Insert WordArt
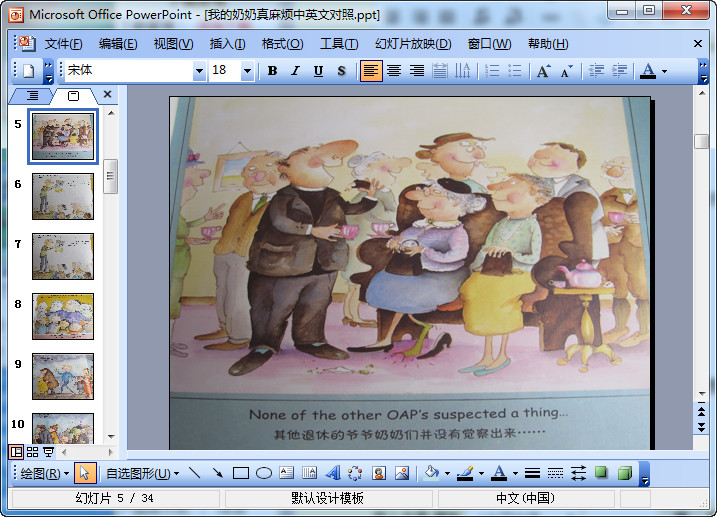The height and width of the screenshot is (517, 717). tap(332, 473)
